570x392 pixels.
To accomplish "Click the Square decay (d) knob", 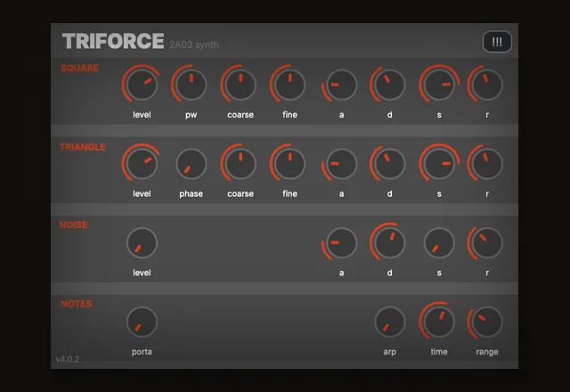I will (389, 85).
